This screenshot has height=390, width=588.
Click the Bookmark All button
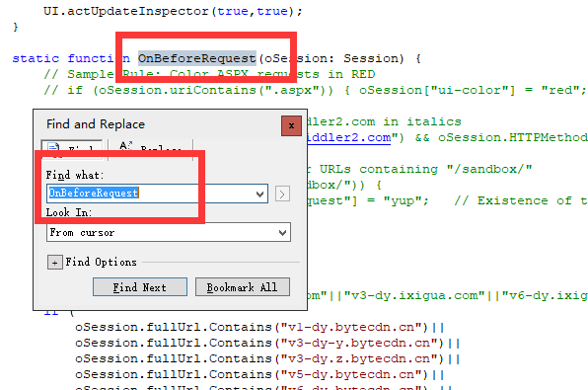coord(243,287)
